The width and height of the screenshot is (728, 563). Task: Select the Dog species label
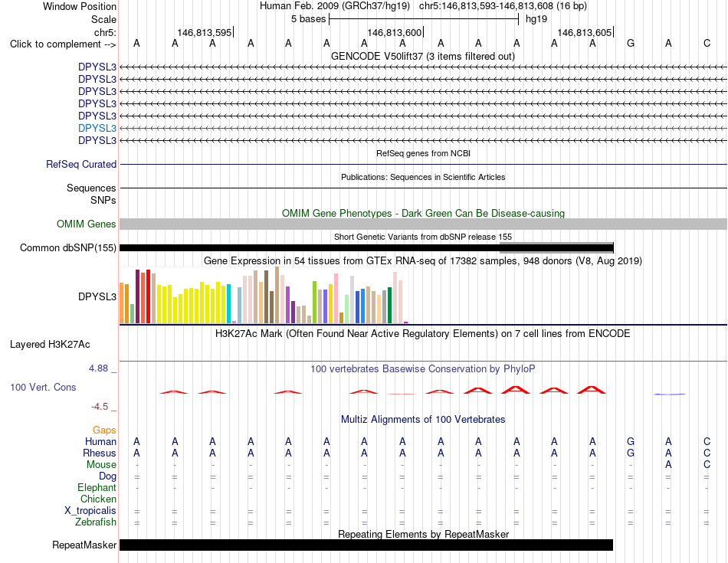(107, 476)
